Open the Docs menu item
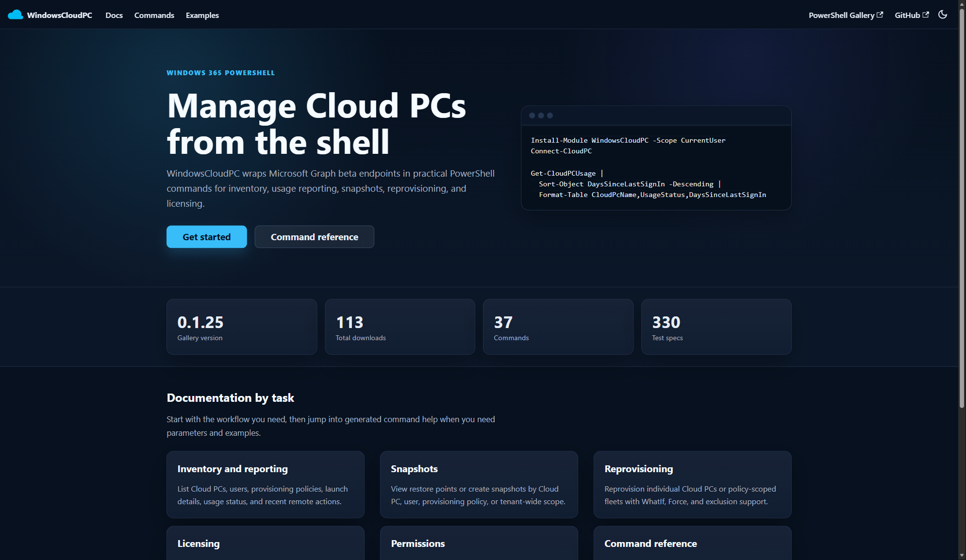 point(114,15)
